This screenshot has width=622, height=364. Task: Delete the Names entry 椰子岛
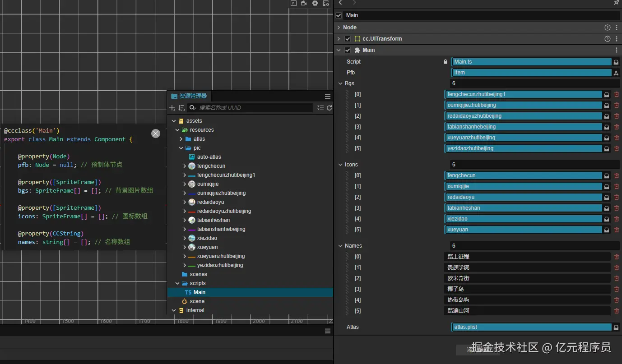tap(617, 289)
